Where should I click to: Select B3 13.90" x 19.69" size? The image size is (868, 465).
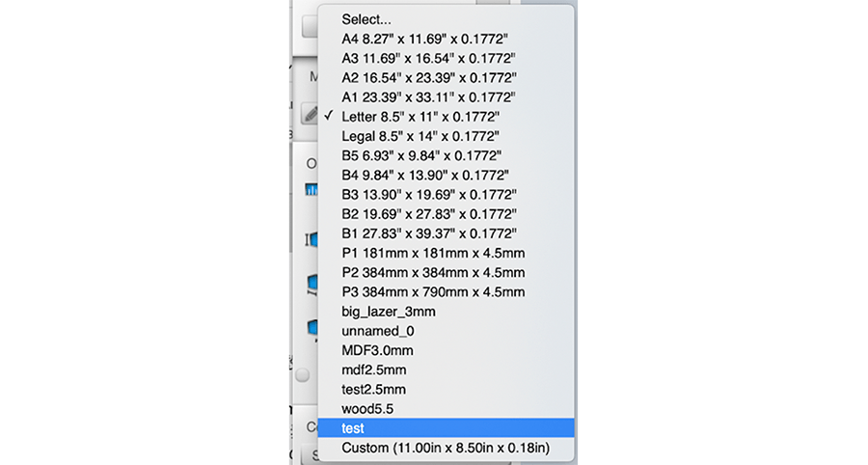click(446, 195)
